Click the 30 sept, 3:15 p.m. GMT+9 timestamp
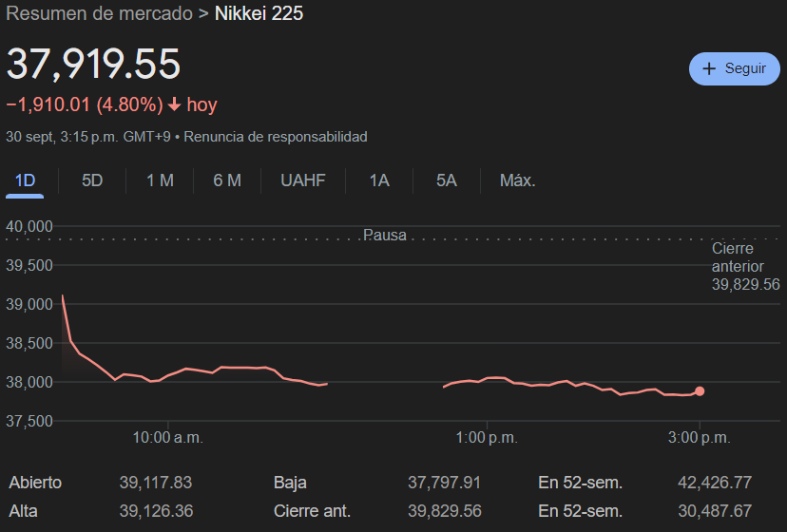Viewport: 787px width, 532px height. [x=88, y=137]
